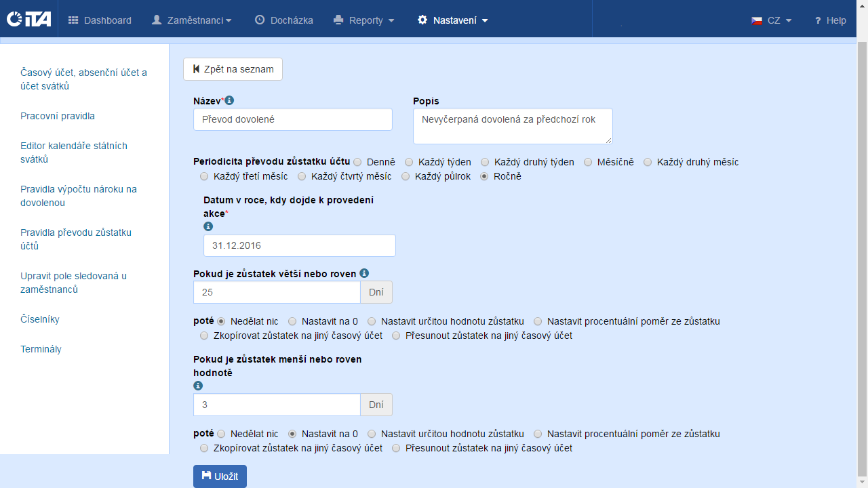Click the Czech flag language icon
Screen dimensions: 868x488
pos(757,20)
